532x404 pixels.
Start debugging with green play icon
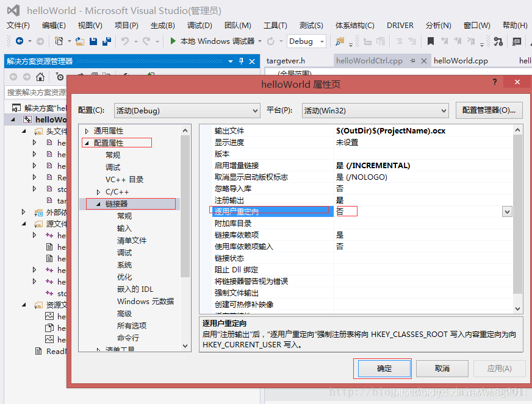[173, 41]
